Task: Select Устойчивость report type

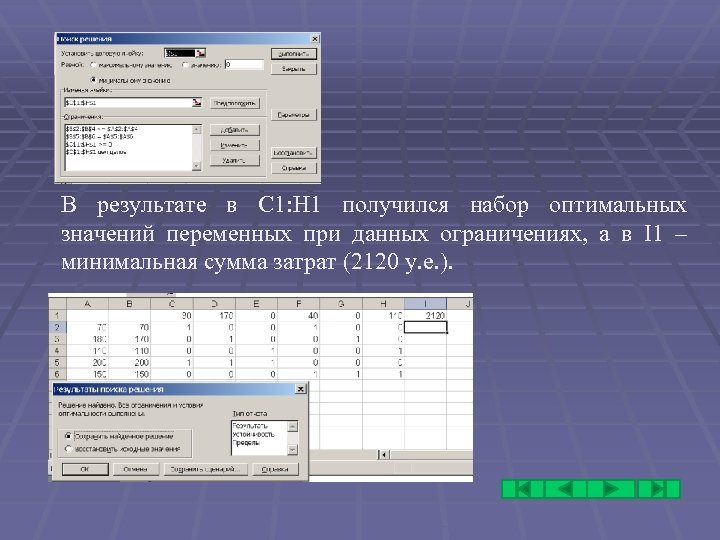Action: click(253, 434)
